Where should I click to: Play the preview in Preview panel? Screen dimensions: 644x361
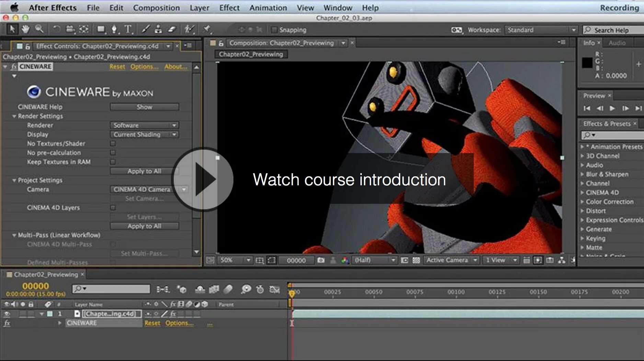pyautogui.click(x=612, y=108)
